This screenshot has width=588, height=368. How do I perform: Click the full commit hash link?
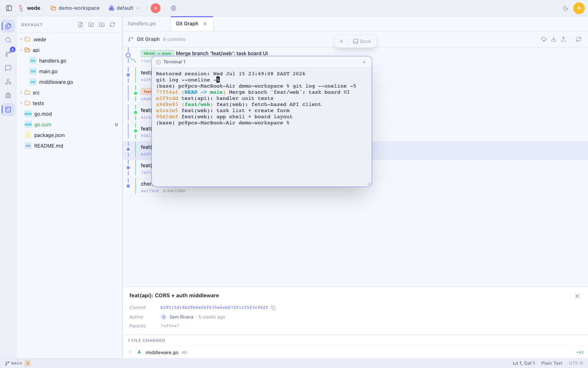[214, 307]
